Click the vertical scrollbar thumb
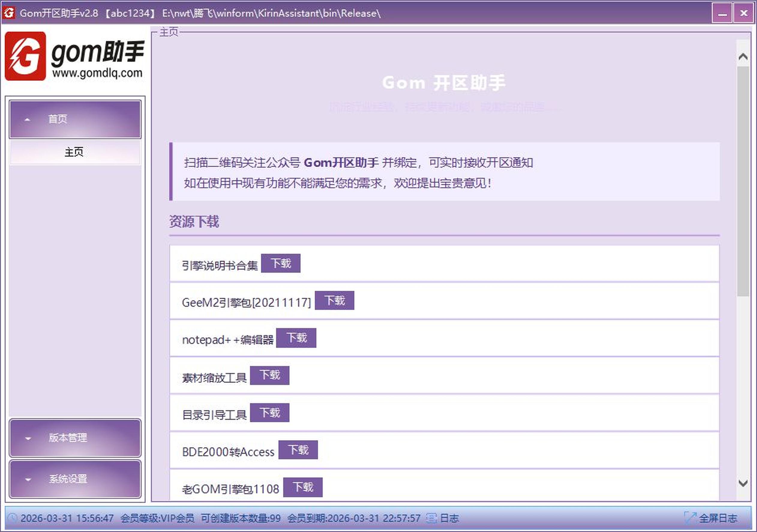The width and height of the screenshot is (757, 532). point(743,181)
